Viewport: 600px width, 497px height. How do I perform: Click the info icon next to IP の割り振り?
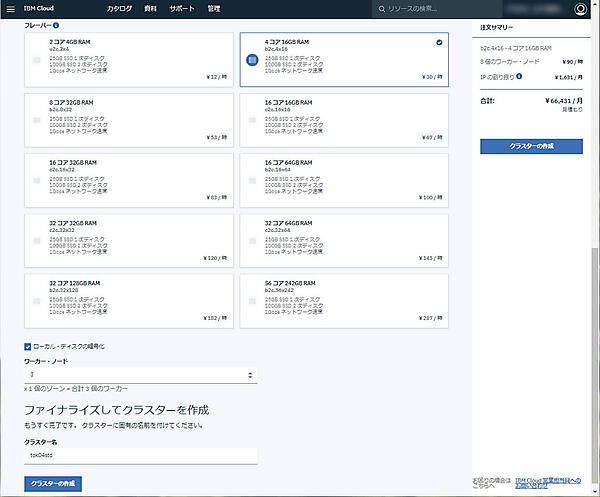[521, 74]
